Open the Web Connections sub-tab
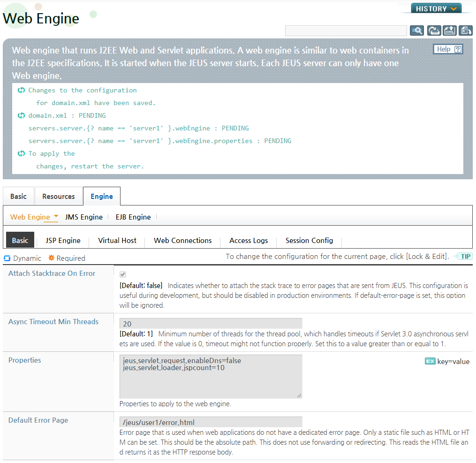Image resolution: width=476 pixels, height=463 pixels. pyautogui.click(x=183, y=241)
